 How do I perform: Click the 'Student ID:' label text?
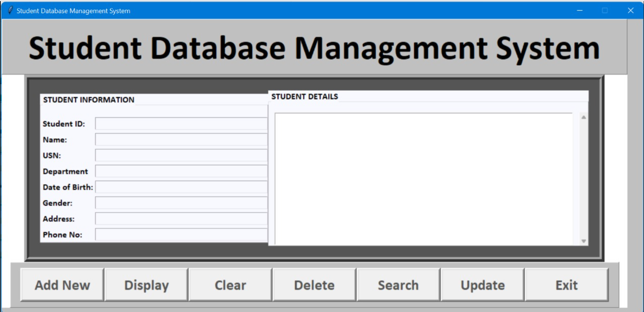[x=64, y=124]
